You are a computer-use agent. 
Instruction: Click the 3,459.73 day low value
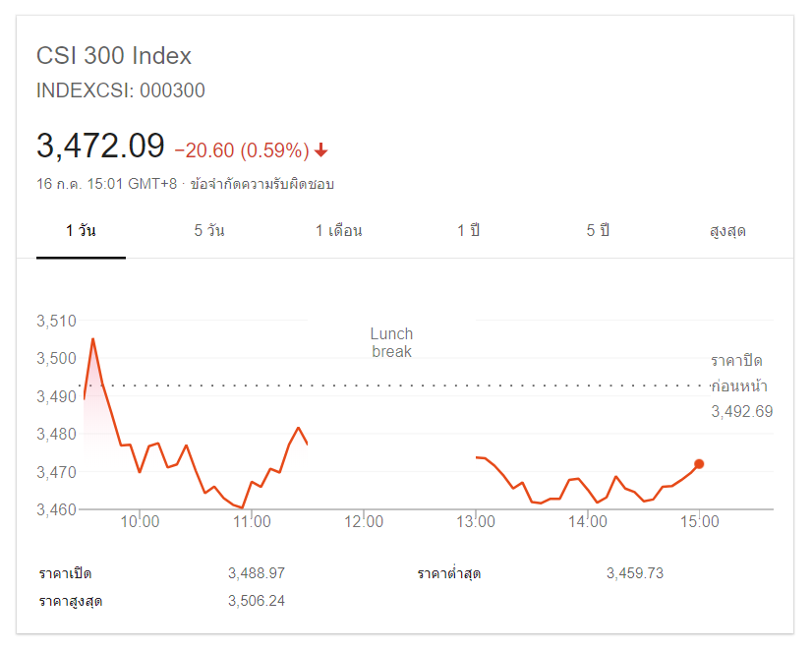(635, 573)
